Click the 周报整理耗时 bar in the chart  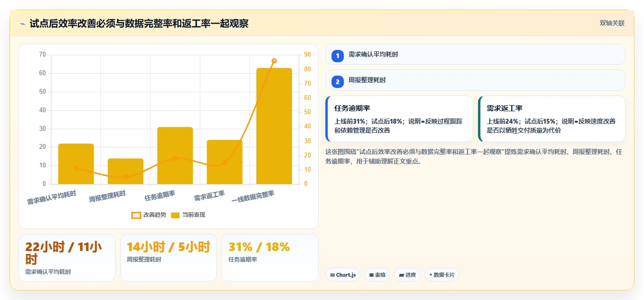[126, 171]
